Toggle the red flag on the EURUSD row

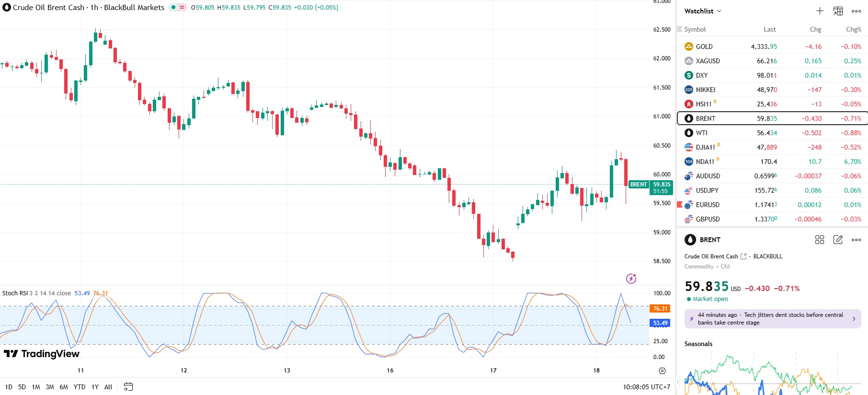click(x=679, y=205)
